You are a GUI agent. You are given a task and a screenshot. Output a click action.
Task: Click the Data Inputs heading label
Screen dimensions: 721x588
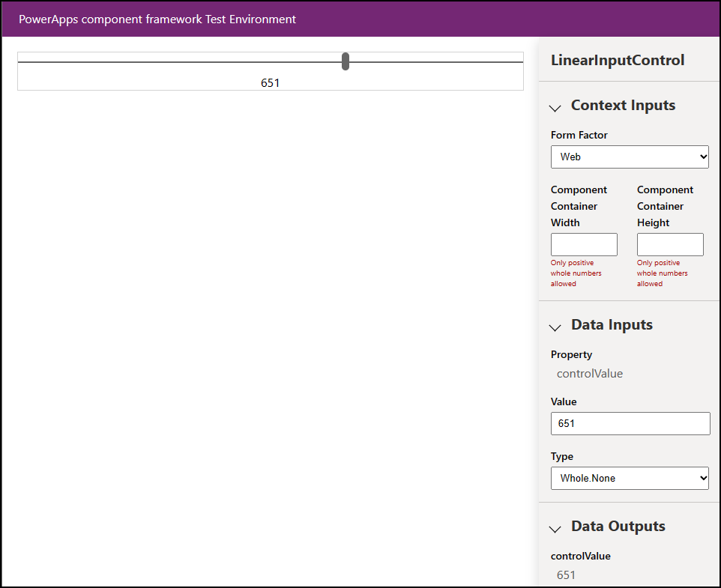coord(612,324)
